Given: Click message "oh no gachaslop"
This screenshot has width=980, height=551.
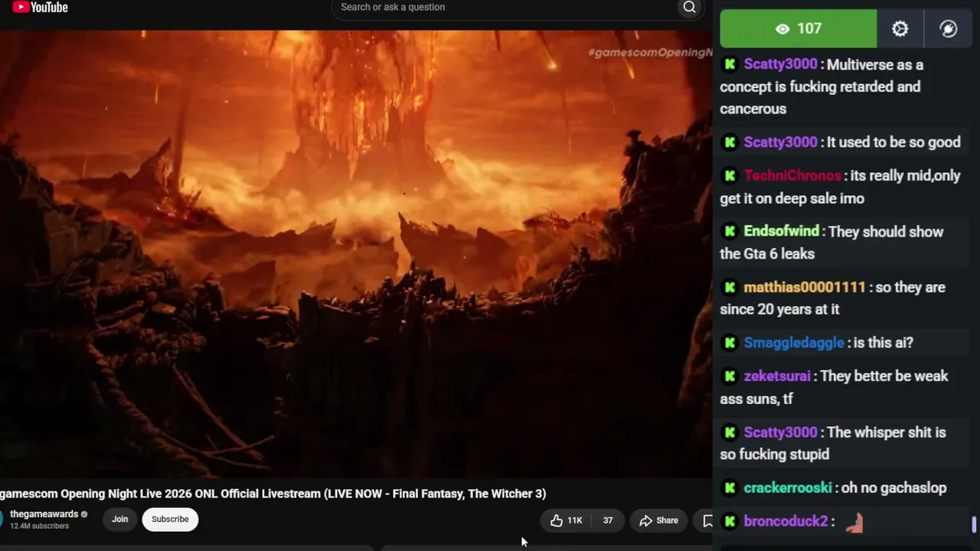Looking at the screenshot, I should pos(893,487).
